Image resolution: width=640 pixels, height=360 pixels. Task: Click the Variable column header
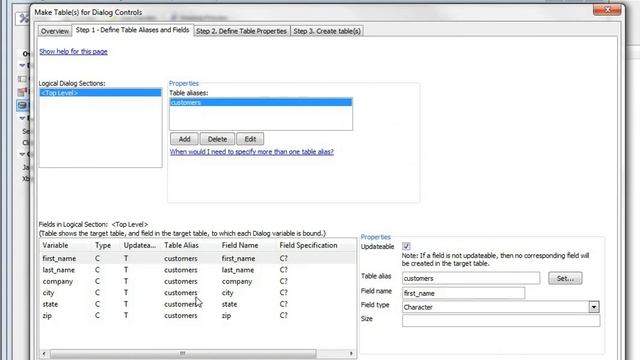click(x=55, y=245)
